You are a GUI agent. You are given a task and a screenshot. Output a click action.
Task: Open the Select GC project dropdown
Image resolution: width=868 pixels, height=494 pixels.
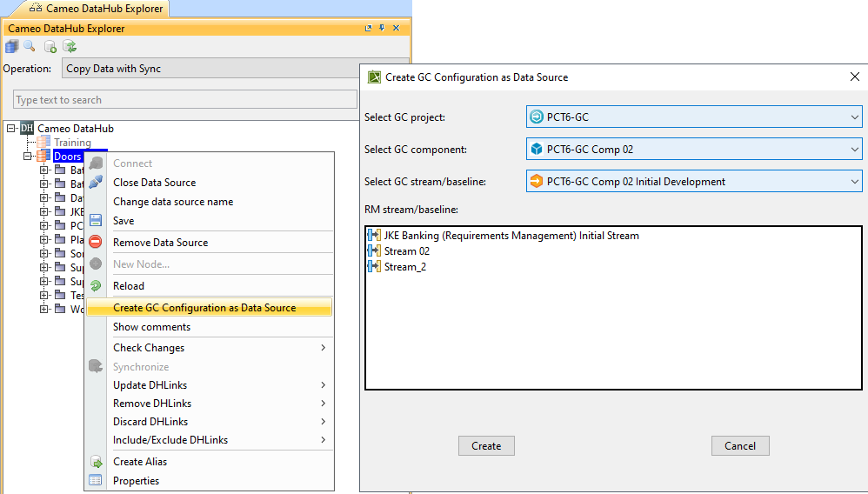[x=693, y=117]
